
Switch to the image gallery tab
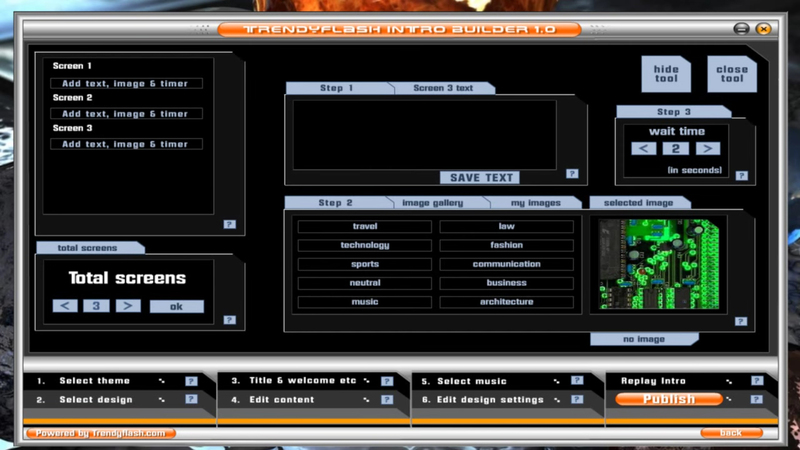pyautogui.click(x=433, y=203)
